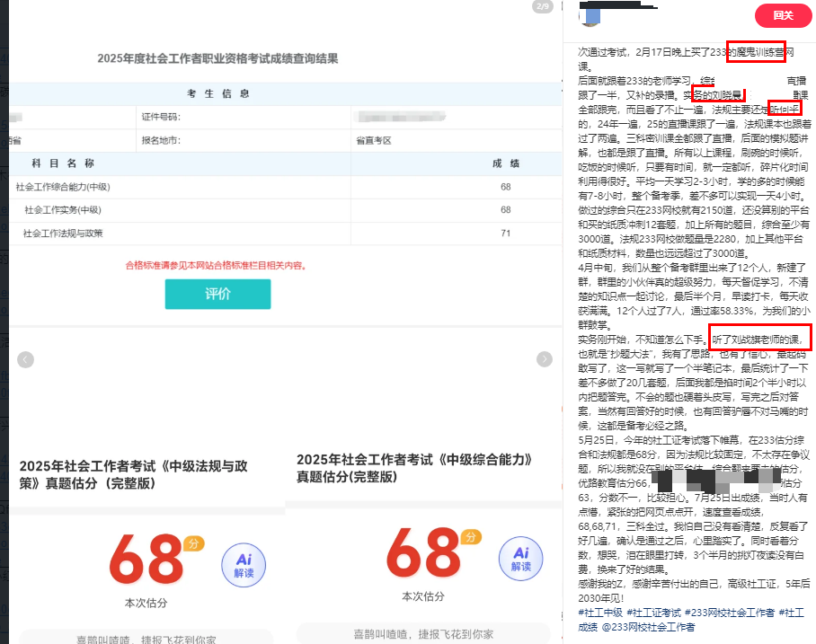Click the 分 badge beside right 68 score
The image size is (816, 644).
[469, 538]
